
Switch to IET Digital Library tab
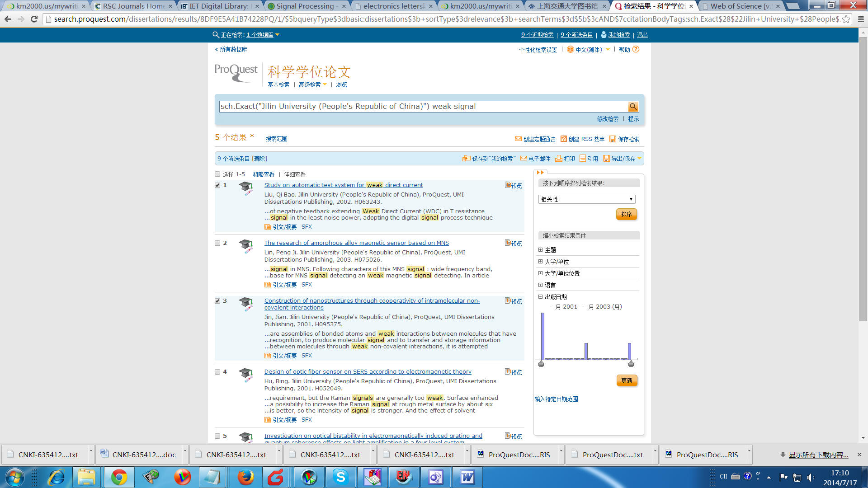point(219,6)
